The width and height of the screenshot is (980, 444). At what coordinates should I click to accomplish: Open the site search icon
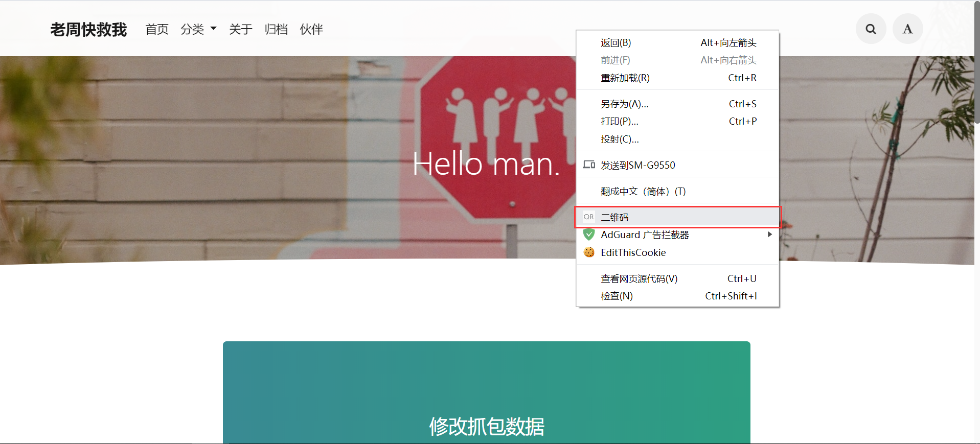[x=871, y=29]
